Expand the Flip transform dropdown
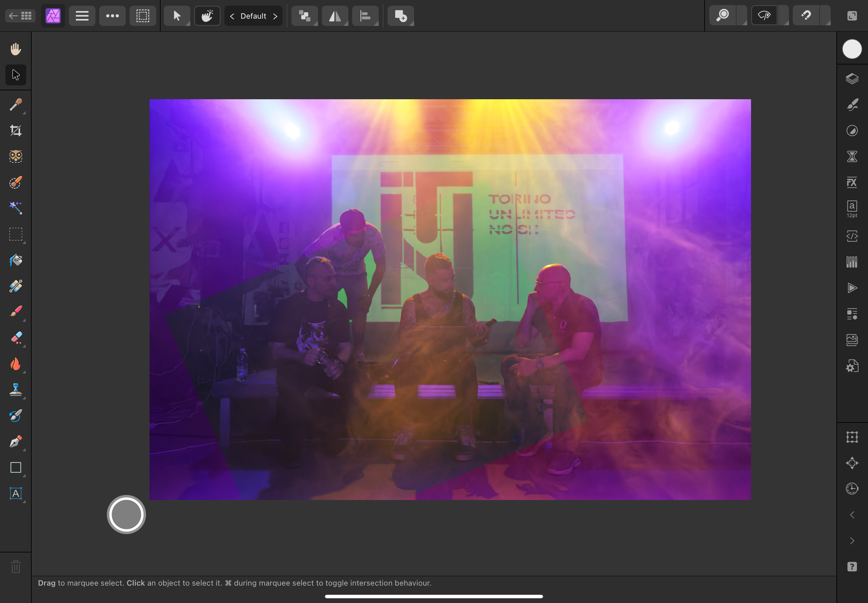This screenshot has width=868, height=603. click(x=335, y=16)
